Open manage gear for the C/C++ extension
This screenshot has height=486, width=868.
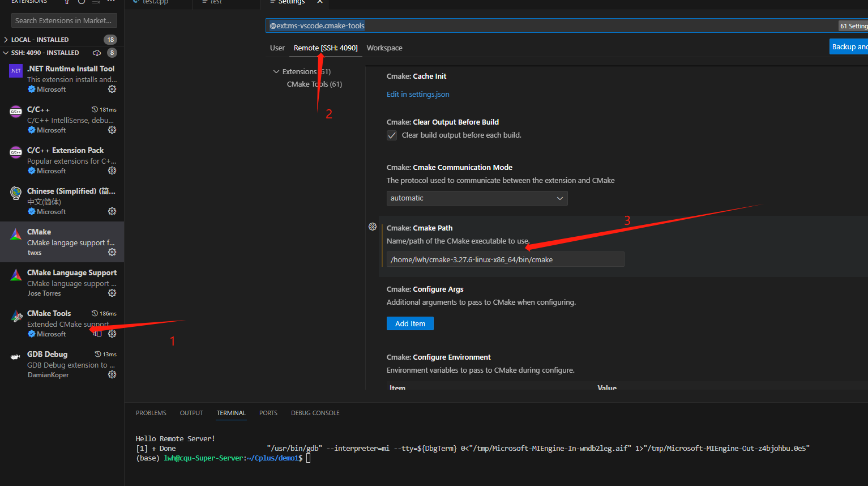tap(112, 130)
